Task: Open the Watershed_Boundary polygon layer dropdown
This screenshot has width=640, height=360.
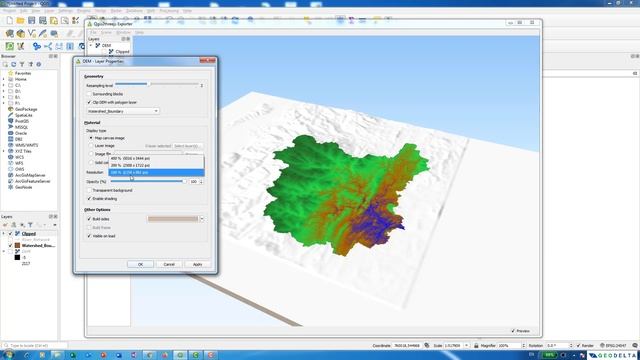Action: [123, 111]
